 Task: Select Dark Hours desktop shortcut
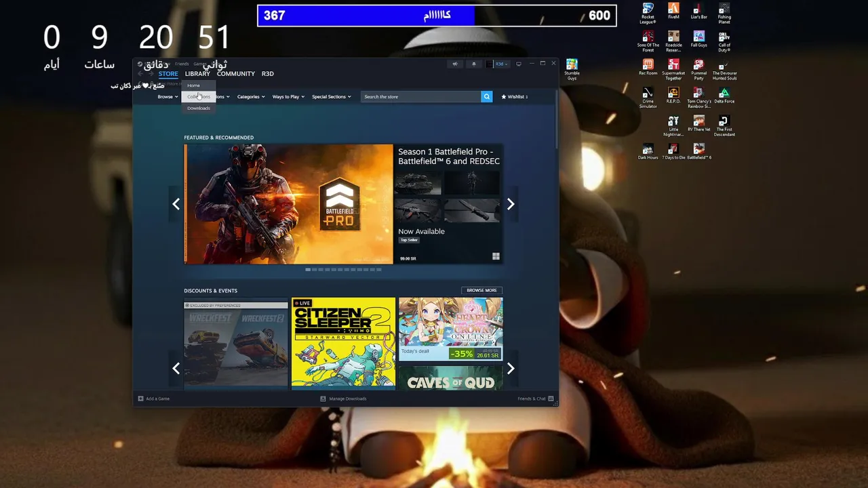pos(648,152)
